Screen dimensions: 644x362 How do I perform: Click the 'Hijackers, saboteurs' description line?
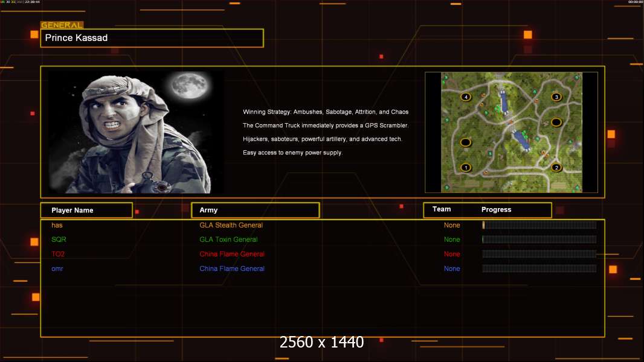pos(323,139)
